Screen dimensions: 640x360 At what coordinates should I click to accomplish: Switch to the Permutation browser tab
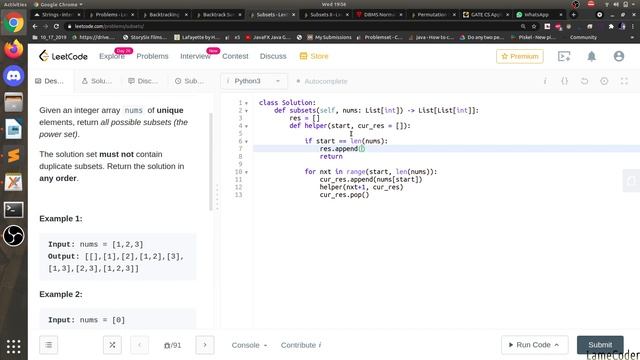(x=431, y=15)
